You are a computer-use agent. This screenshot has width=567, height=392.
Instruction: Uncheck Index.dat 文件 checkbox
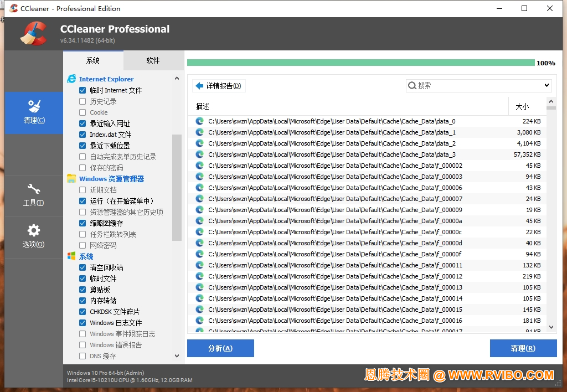[83, 135]
